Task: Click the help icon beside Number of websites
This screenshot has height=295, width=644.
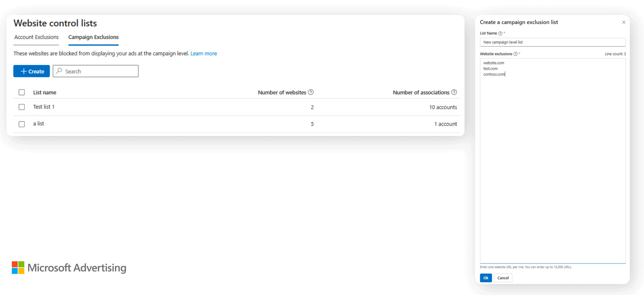Action: pos(311,92)
